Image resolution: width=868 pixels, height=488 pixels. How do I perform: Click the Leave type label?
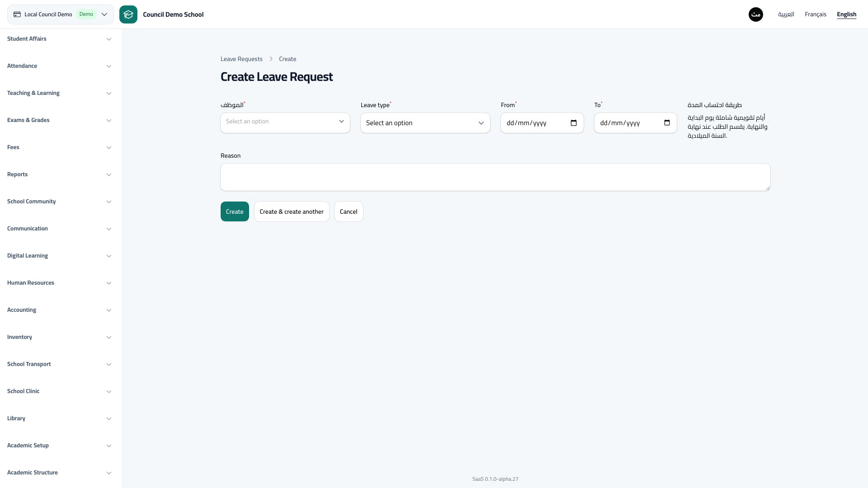(x=375, y=105)
